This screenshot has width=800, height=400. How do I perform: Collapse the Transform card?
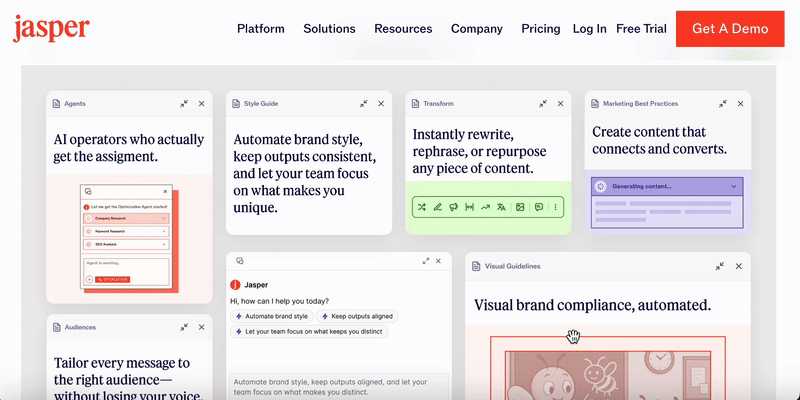point(543,104)
